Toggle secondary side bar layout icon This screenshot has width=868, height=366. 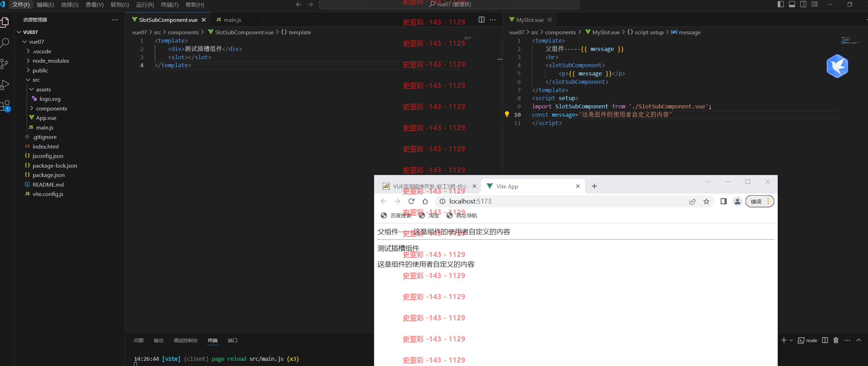[803, 4]
